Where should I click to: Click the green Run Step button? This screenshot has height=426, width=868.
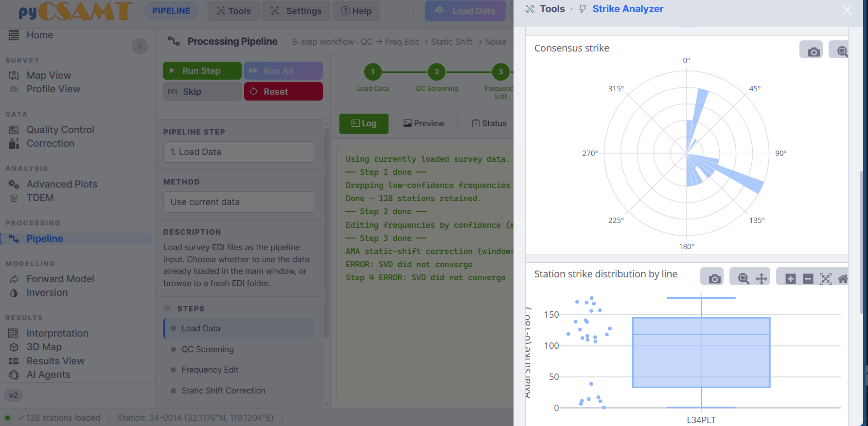tap(202, 70)
